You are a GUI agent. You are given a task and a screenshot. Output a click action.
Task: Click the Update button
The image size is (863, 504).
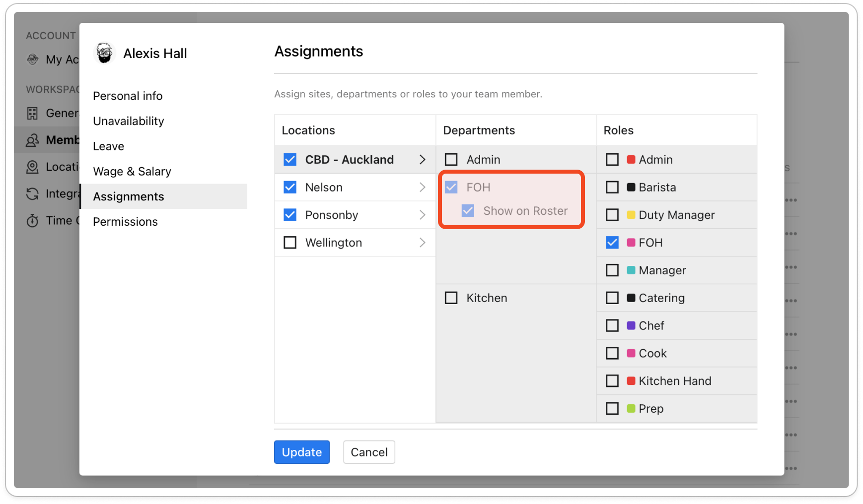click(302, 452)
